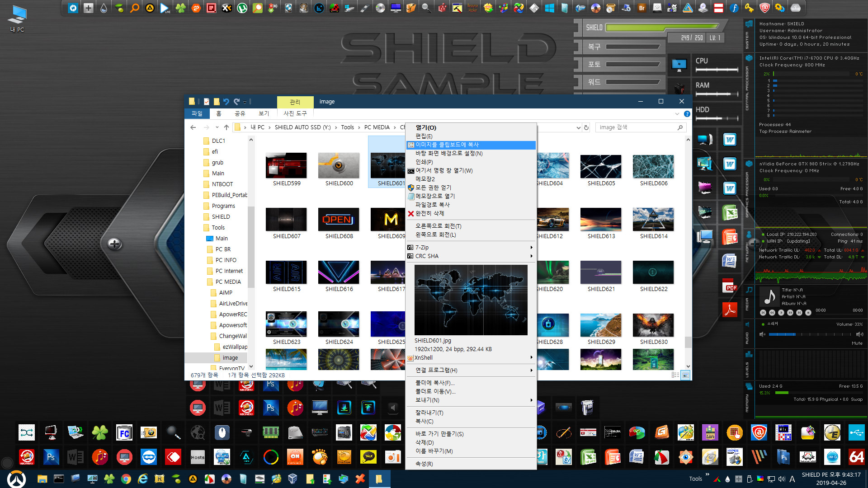
Task: Click the plus icon in the top dock
Action: coord(88,8)
